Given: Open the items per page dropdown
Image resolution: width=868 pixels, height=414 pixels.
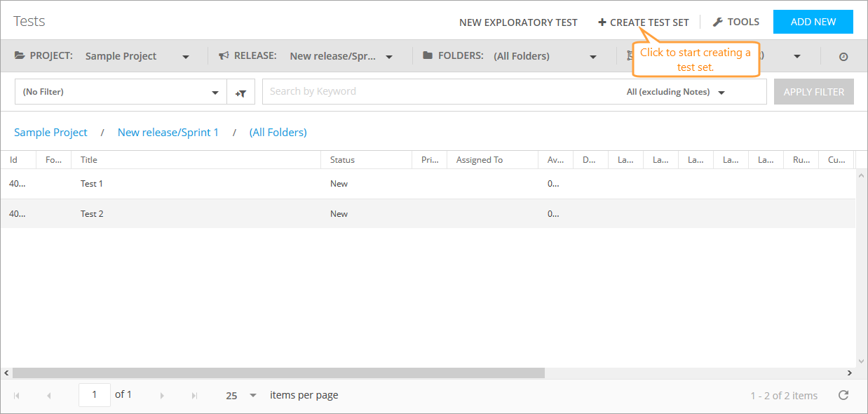Looking at the screenshot, I should coord(241,396).
